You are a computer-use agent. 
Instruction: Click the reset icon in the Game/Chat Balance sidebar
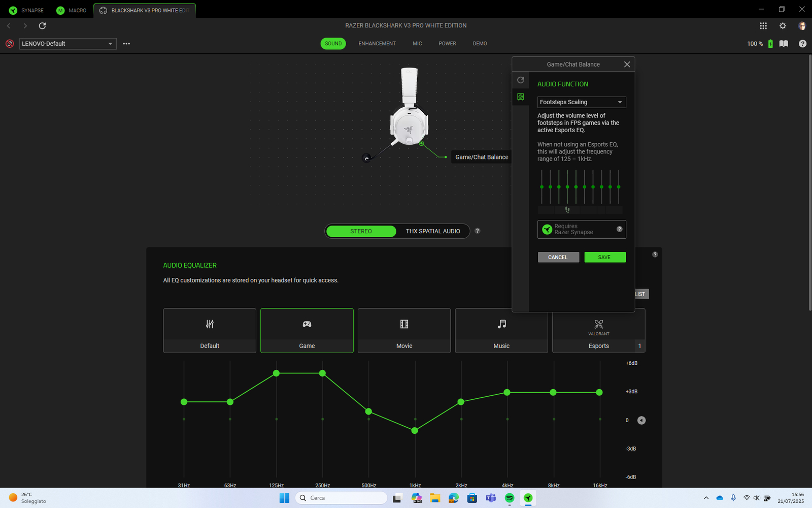point(520,80)
